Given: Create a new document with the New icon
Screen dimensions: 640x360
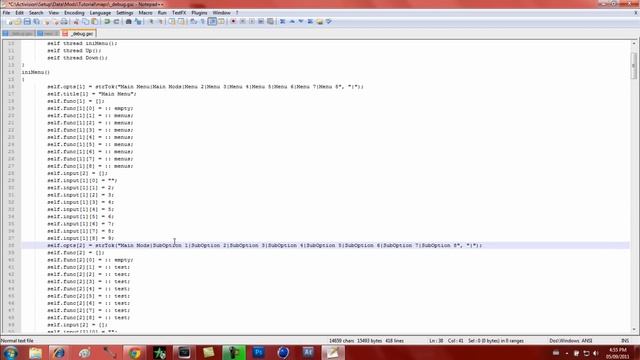Looking at the screenshot, I should (9, 21).
